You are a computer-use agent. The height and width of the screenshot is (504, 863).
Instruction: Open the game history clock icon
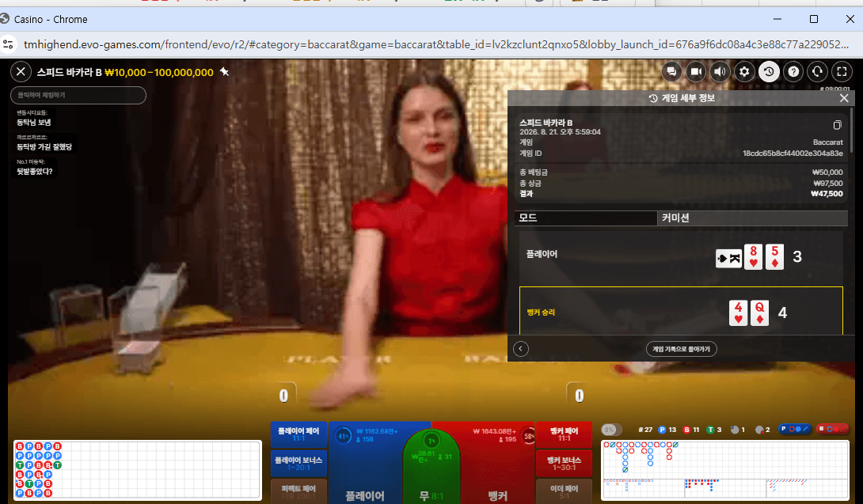tap(769, 71)
